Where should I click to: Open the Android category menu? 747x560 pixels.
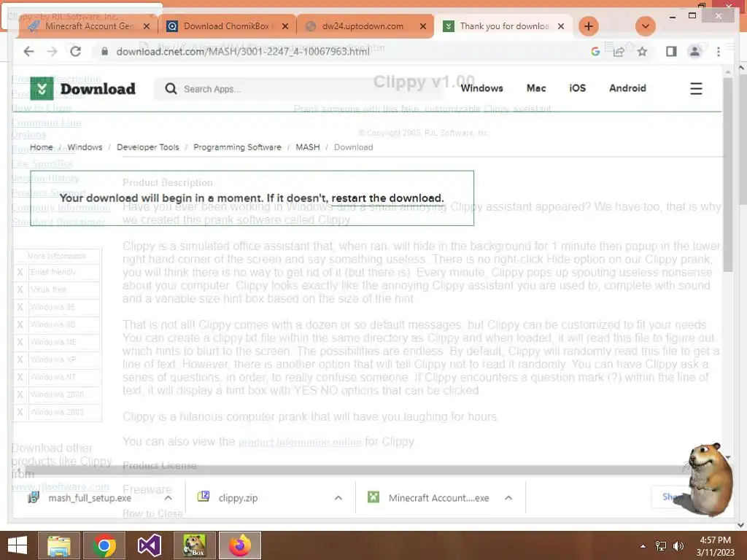click(627, 88)
